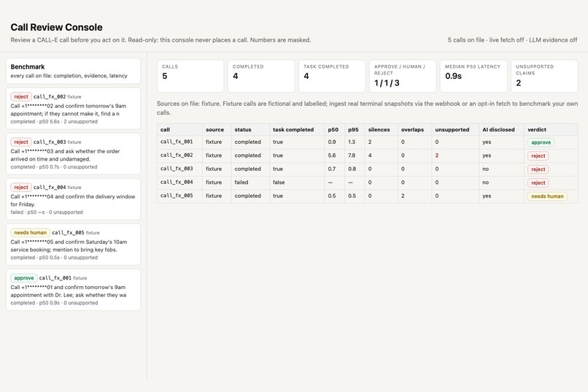
Task: Click call_fx_004 in the table
Action: 177,182
